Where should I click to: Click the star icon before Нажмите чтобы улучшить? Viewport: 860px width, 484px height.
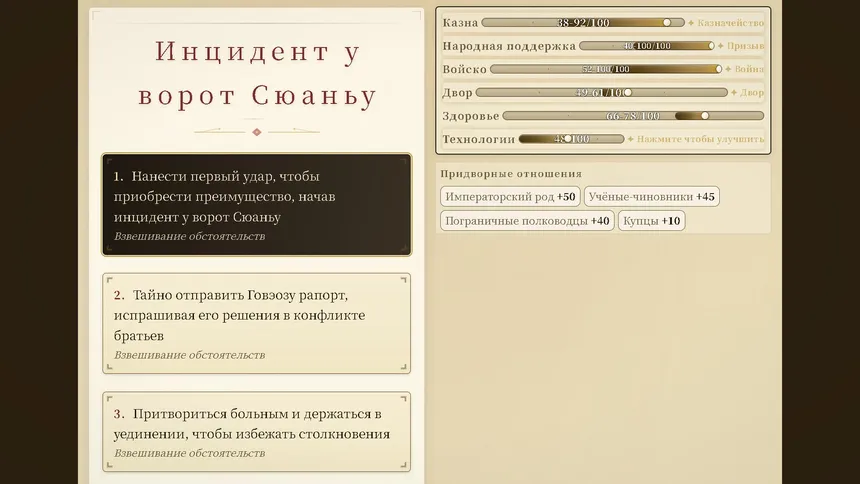click(631, 139)
